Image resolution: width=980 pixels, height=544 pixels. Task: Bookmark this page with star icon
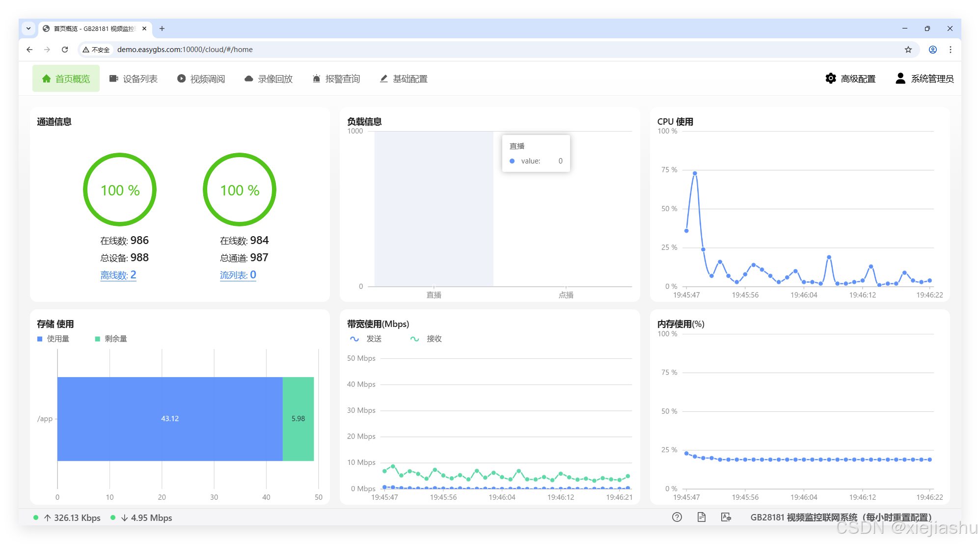(908, 50)
